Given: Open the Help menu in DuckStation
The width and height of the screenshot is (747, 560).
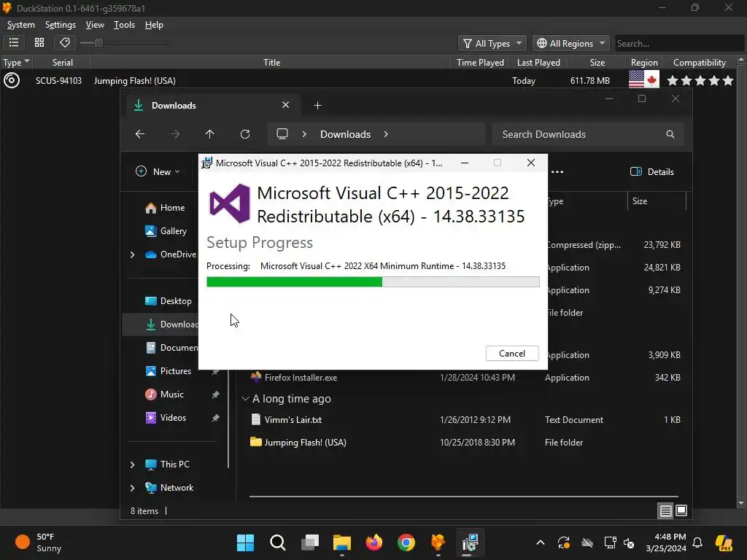Looking at the screenshot, I should (154, 25).
